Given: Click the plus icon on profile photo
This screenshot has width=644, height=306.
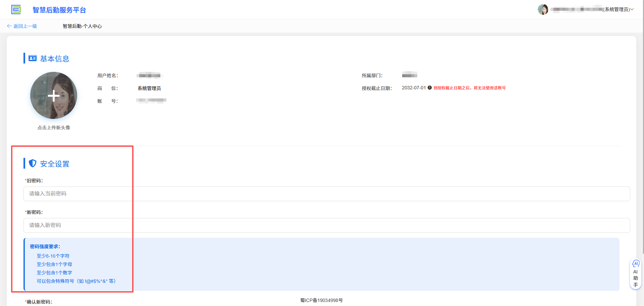Looking at the screenshot, I should 54,96.
